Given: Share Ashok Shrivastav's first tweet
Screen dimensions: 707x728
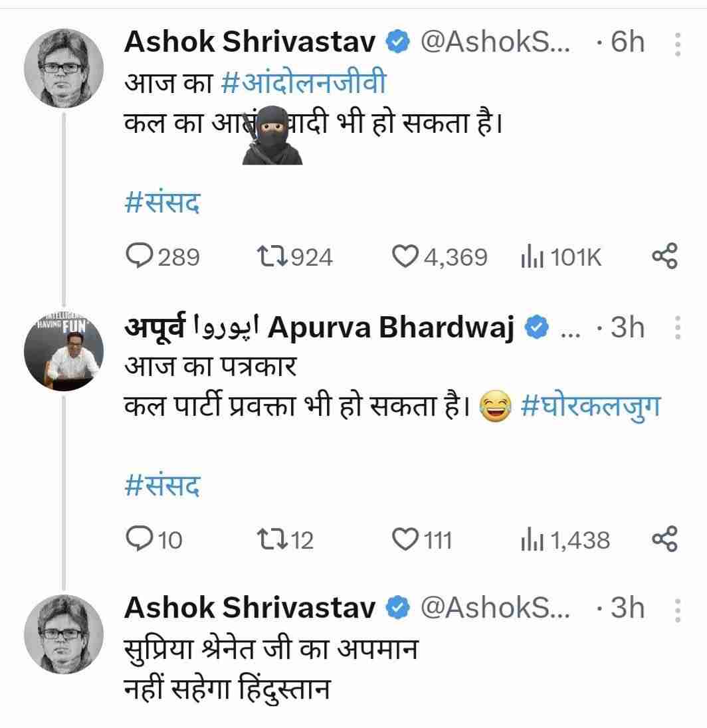Looking at the screenshot, I should (x=664, y=256).
